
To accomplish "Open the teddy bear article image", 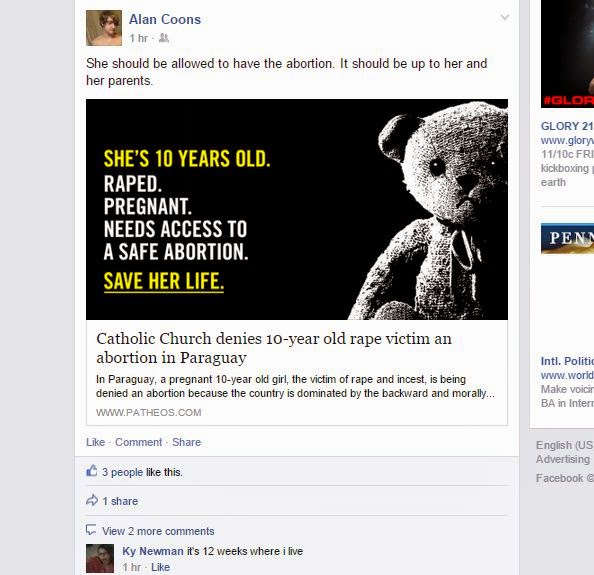I will (297, 209).
